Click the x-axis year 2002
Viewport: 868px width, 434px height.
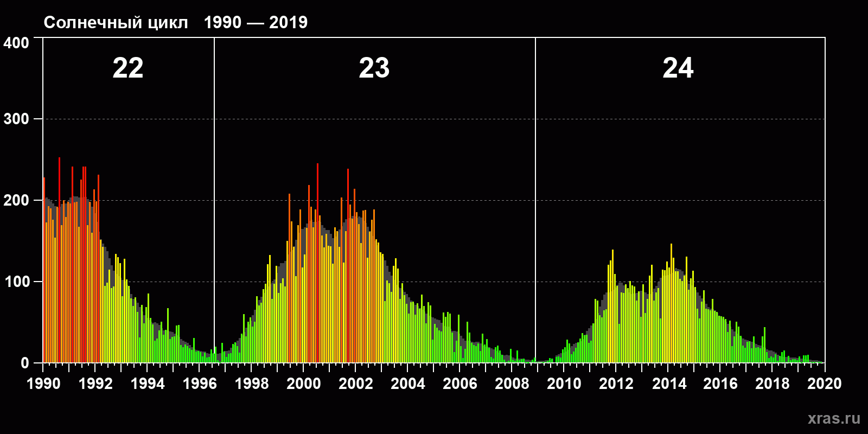[356, 384]
